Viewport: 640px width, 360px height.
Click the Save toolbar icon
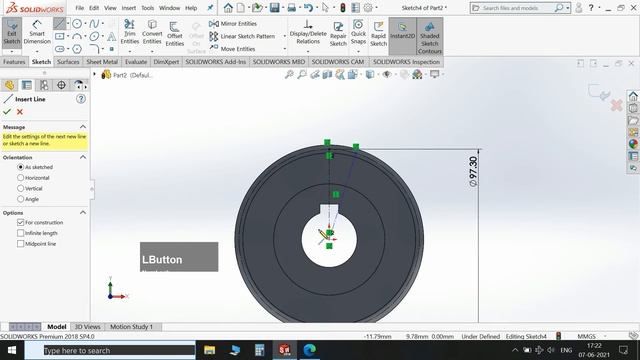(x=275, y=7)
